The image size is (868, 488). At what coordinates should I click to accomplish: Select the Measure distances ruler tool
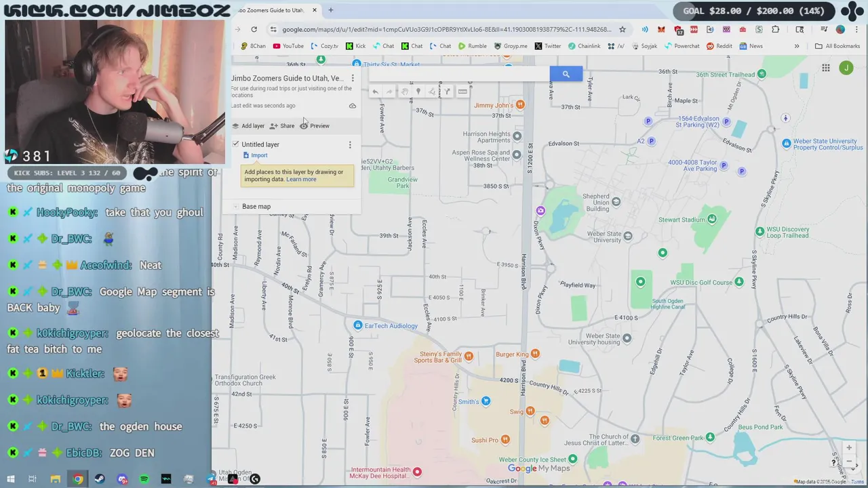462,92
